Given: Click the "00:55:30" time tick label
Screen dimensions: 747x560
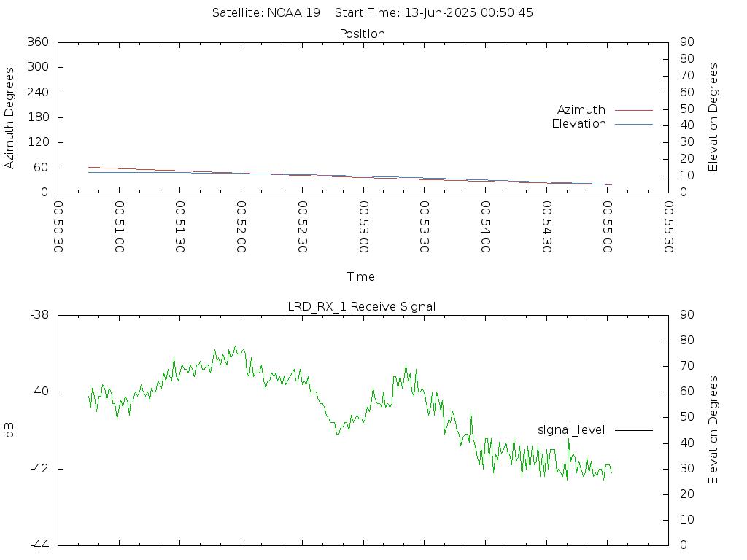Looking at the screenshot, I should [668, 227].
